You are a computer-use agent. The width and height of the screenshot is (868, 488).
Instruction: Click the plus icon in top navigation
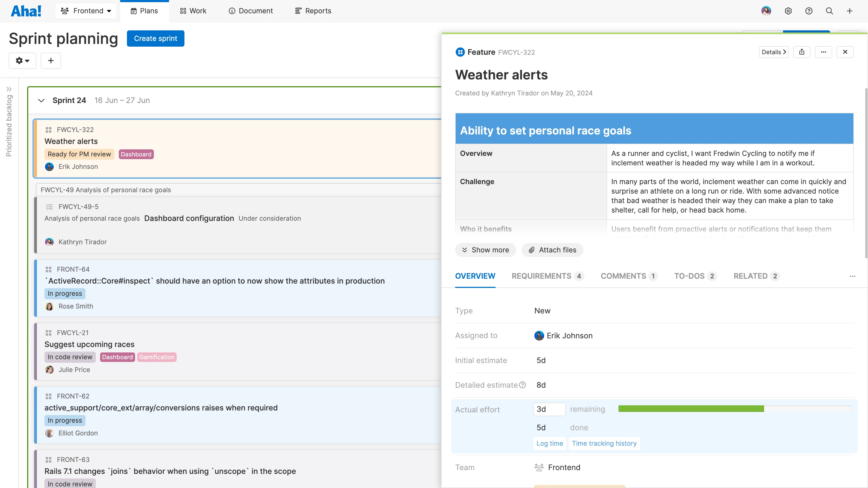[850, 11]
